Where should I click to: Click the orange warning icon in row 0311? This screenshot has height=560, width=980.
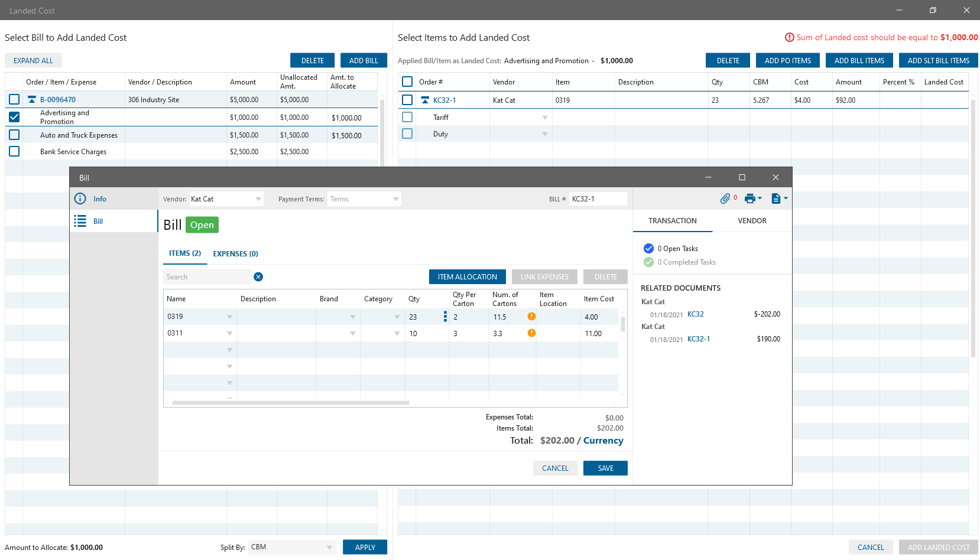531,333
